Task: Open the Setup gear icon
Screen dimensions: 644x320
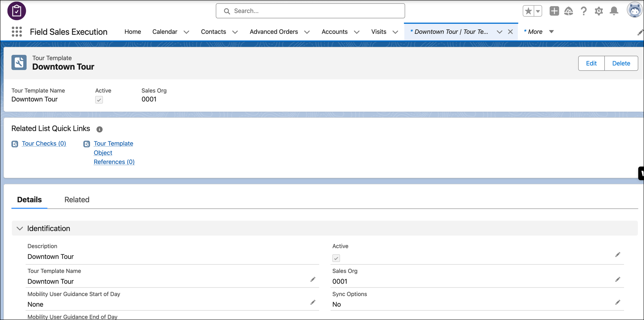Action: click(x=599, y=11)
